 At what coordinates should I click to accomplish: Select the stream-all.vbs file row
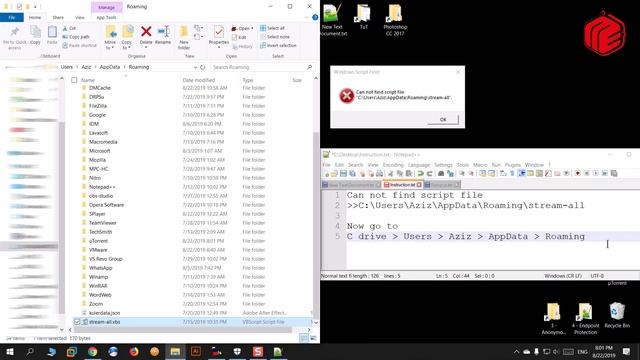192,322
